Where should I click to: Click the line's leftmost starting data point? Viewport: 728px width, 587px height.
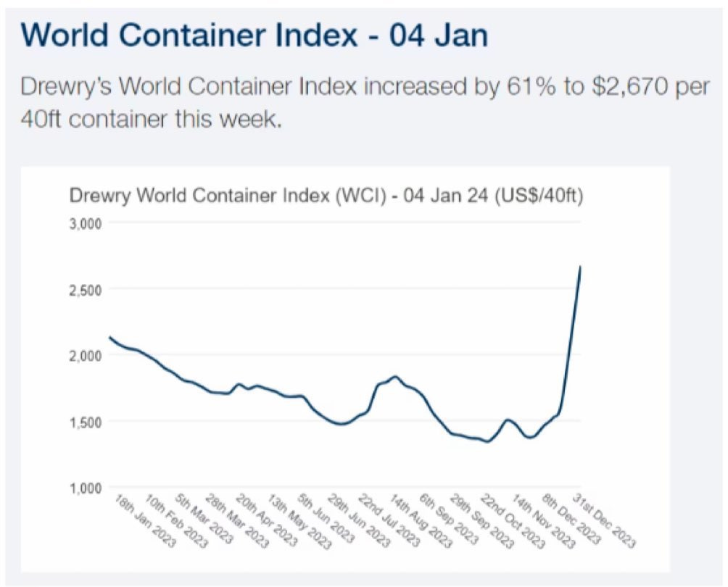click(109, 337)
